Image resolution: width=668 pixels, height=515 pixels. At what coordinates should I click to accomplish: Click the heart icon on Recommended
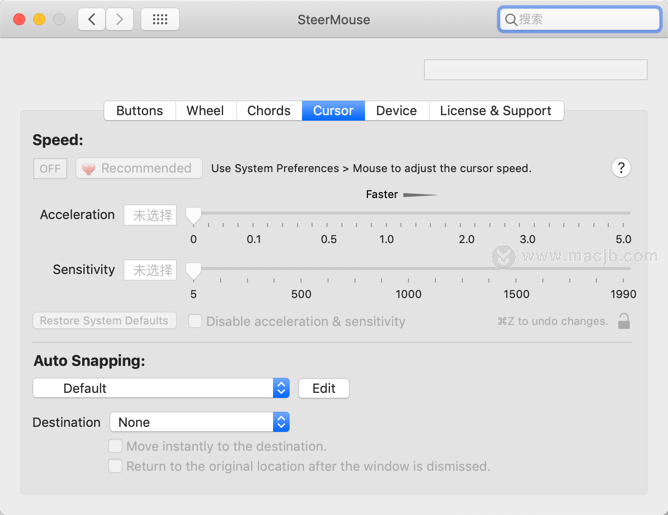pos(89,169)
